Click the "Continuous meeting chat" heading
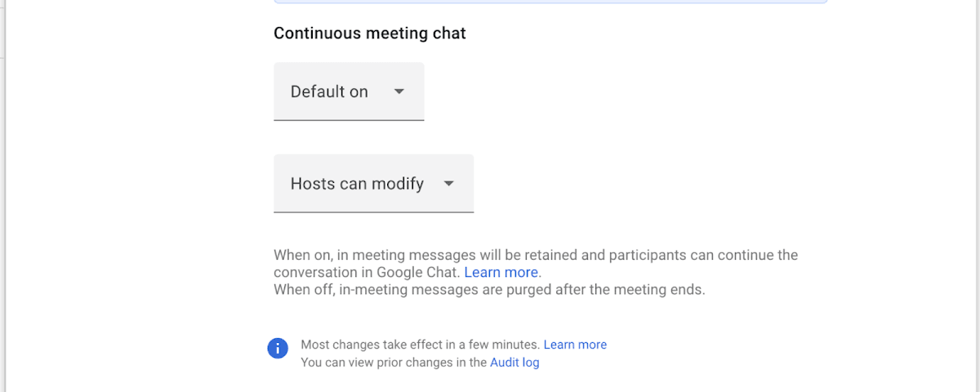The width and height of the screenshot is (980, 392). click(369, 33)
